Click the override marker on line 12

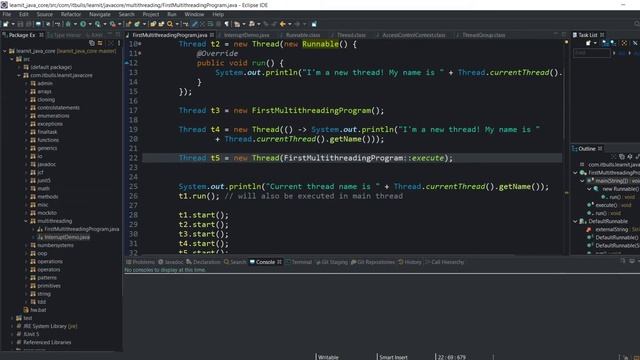pyautogui.click(x=127, y=63)
